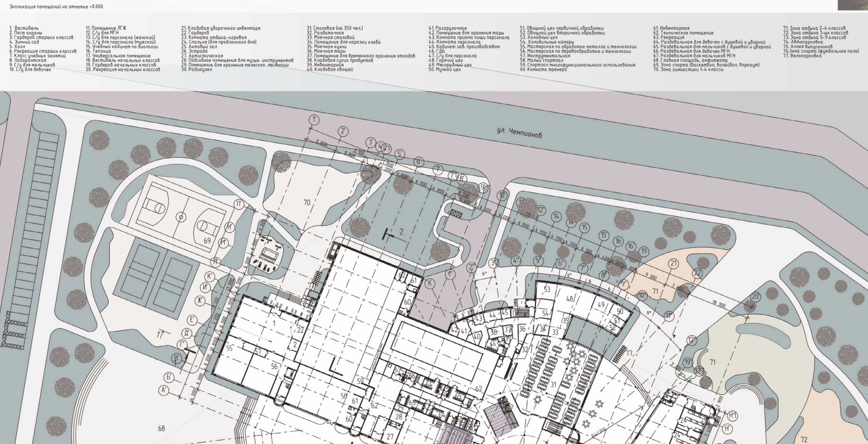Screen dimensions: 868x444
Task: Click the Ж' axis marker circle
Action: (x=200, y=301)
